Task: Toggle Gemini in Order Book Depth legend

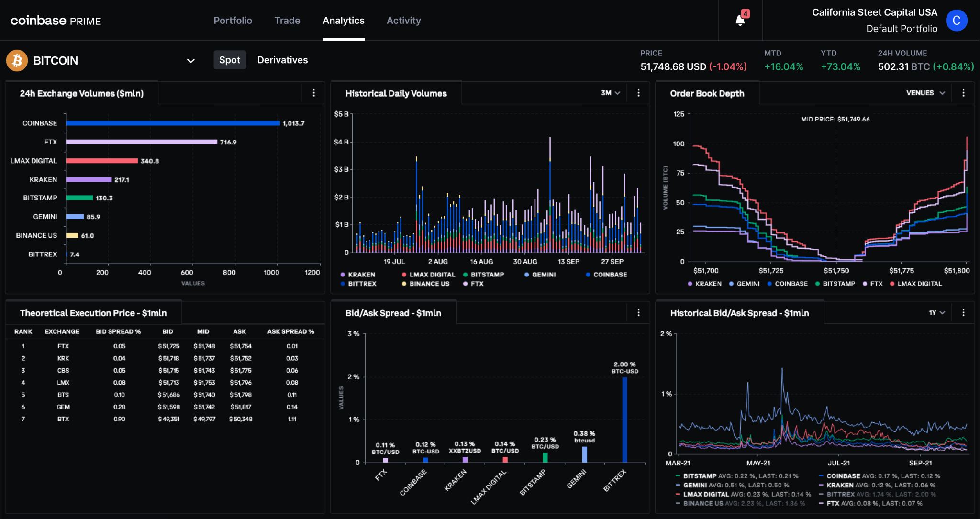Action: pos(744,284)
